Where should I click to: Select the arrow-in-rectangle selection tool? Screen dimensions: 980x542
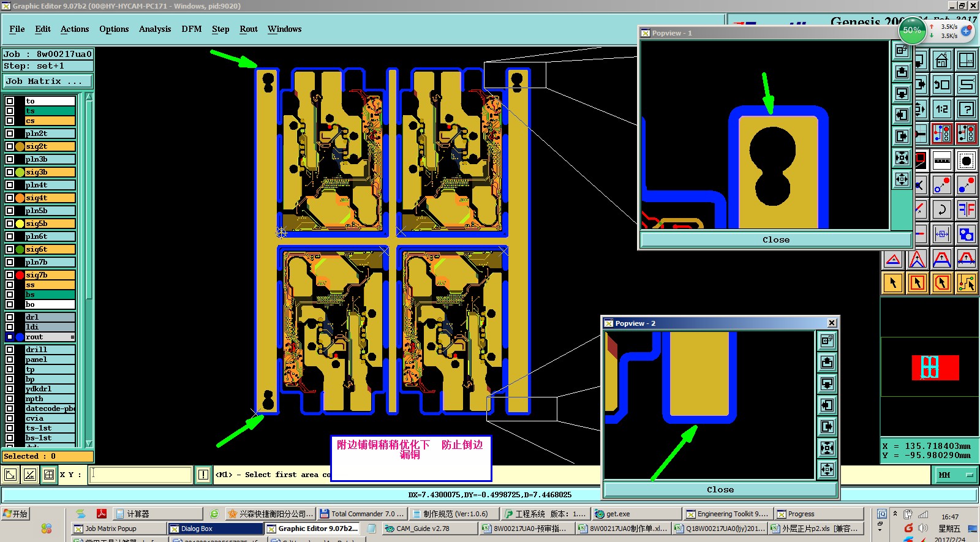click(917, 283)
